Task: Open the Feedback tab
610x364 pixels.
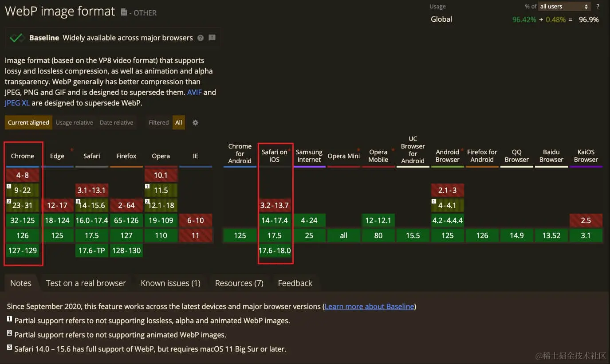Action: click(x=295, y=283)
